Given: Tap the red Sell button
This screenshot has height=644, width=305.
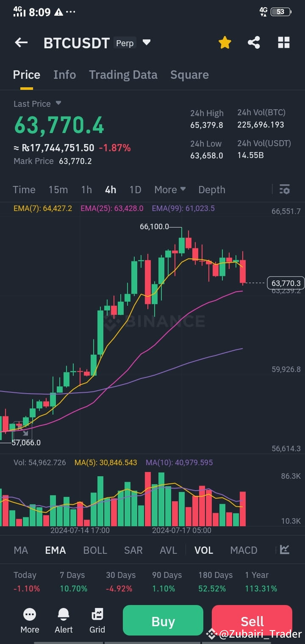Looking at the screenshot, I should coord(252,620).
